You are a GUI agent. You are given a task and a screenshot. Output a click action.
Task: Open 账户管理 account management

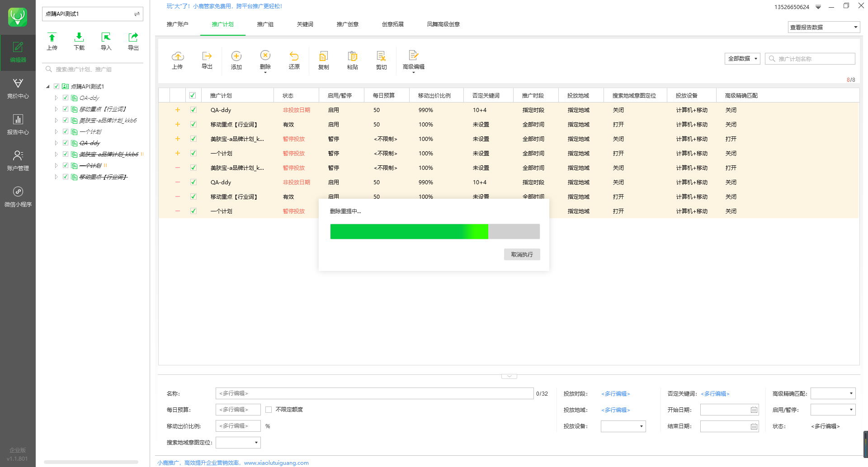pos(18,161)
